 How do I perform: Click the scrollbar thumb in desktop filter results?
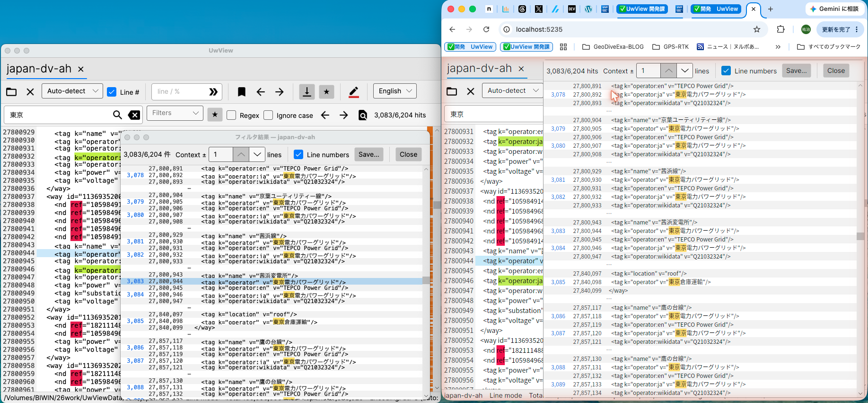[x=426, y=280]
